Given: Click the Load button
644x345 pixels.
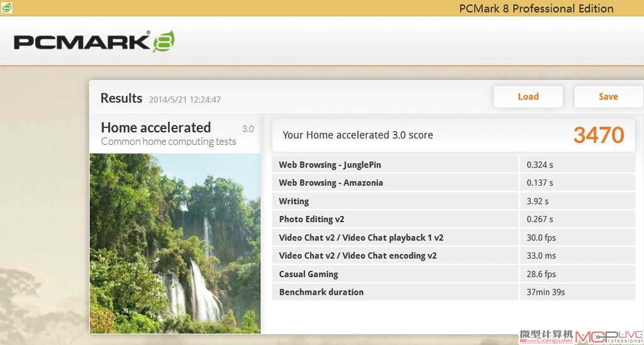Looking at the screenshot, I should [528, 96].
